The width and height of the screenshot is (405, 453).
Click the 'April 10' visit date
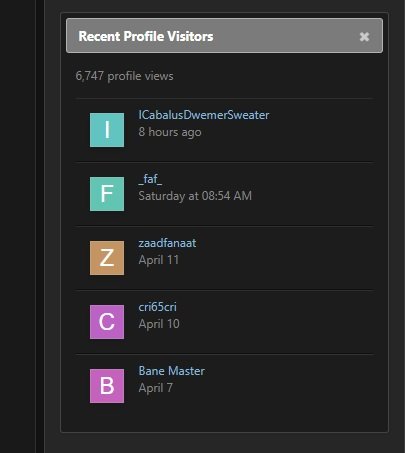tap(159, 324)
